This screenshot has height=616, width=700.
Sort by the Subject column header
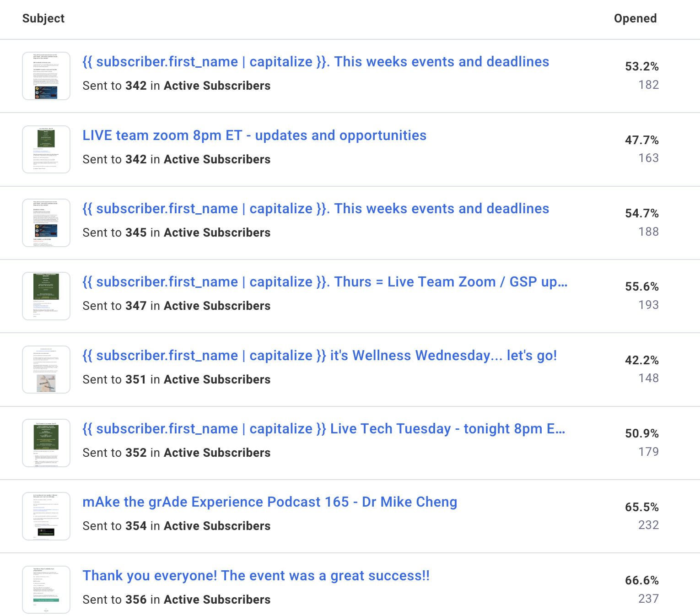click(x=43, y=18)
